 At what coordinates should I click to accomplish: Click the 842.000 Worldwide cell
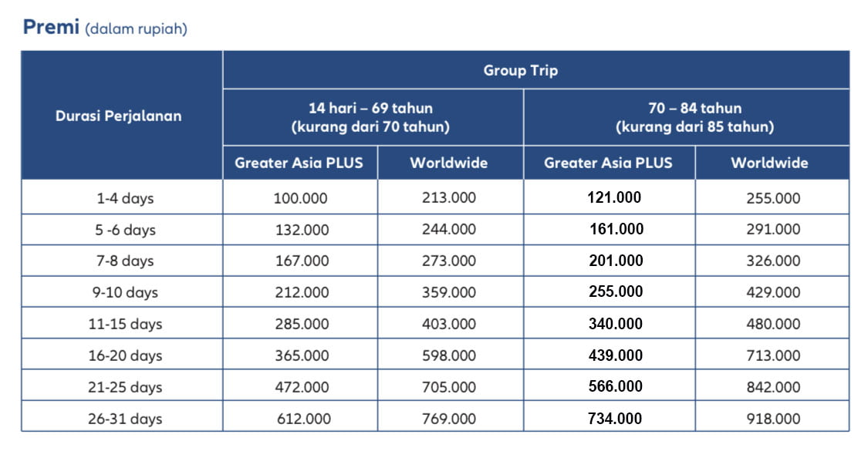[773, 387]
